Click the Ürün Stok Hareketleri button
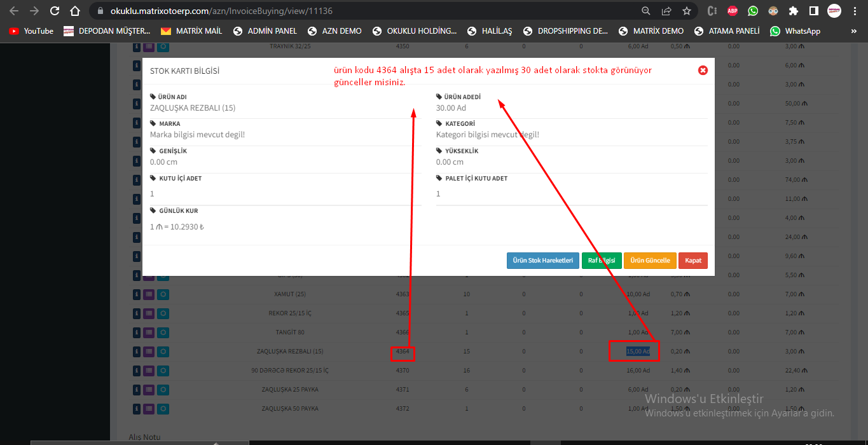The width and height of the screenshot is (868, 445). (542, 261)
